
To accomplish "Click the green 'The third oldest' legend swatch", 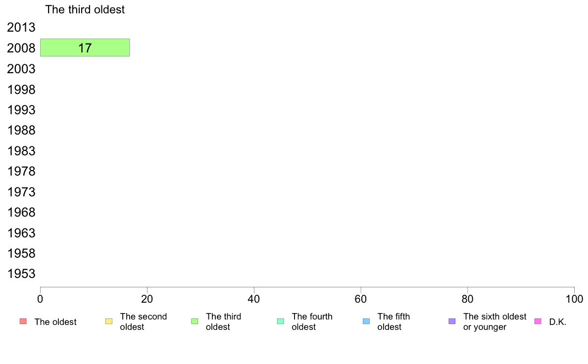I will (x=195, y=321).
